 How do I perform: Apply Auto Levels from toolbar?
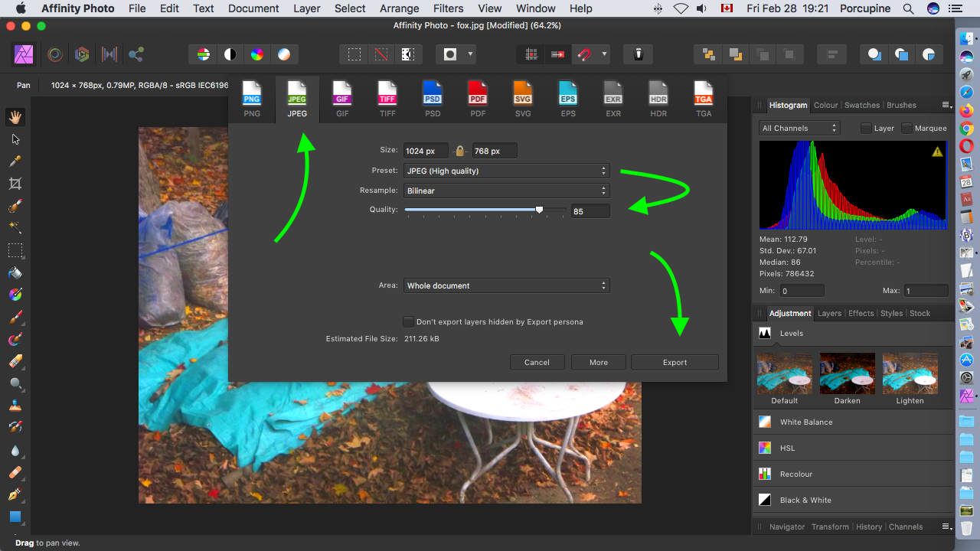[203, 54]
